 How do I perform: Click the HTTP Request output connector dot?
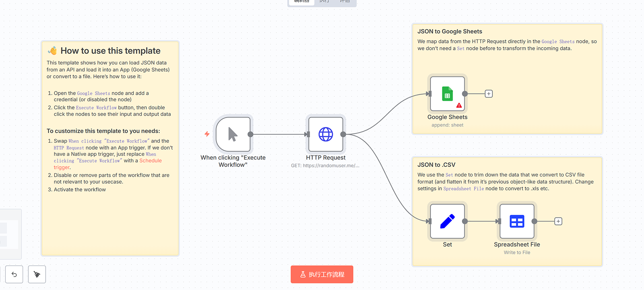point(343,134)
